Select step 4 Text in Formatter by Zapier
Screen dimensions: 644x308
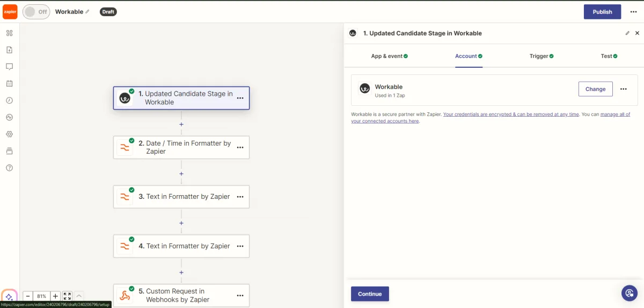coord(181,246)
